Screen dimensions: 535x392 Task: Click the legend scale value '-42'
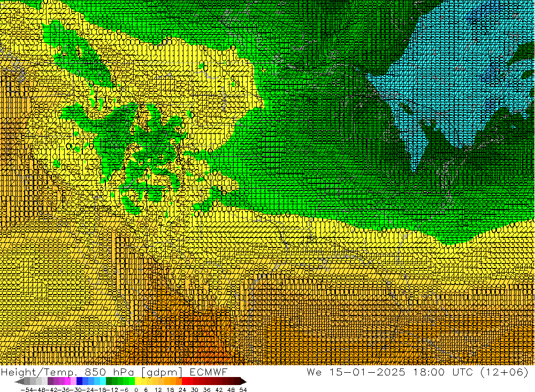pos(51,390)
